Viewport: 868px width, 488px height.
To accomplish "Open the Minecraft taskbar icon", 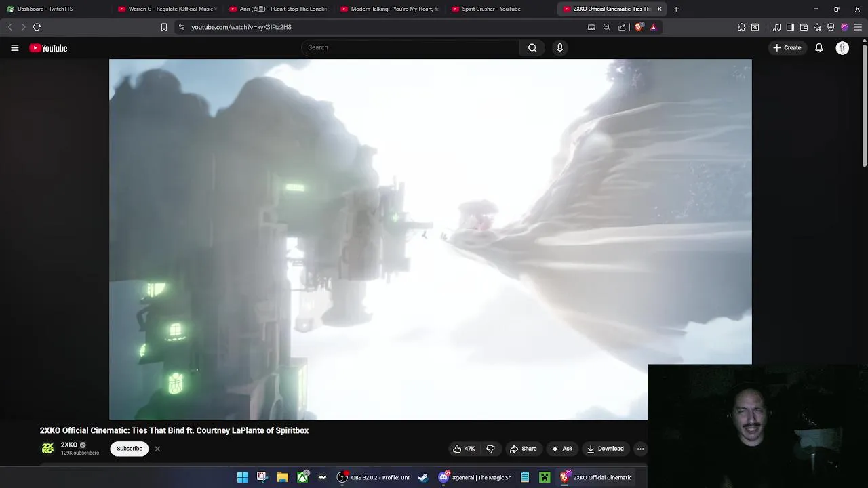I will [x=545, y=477].
